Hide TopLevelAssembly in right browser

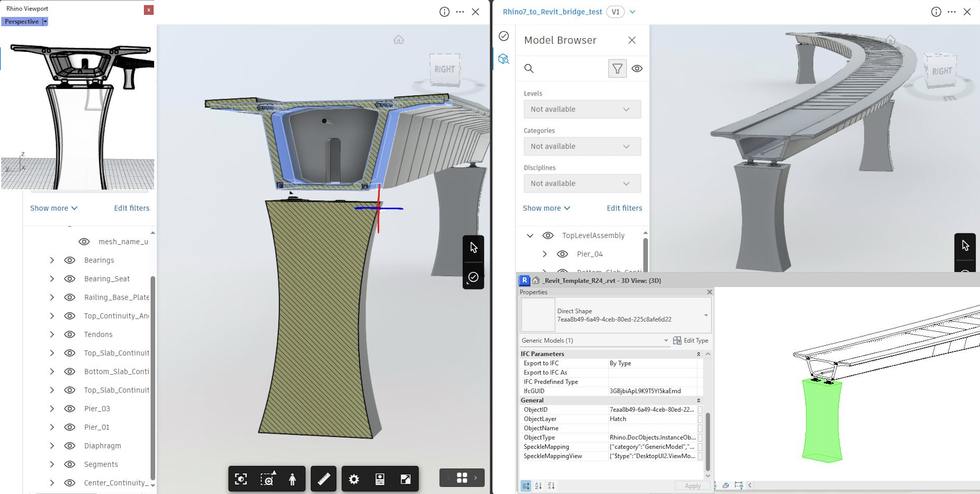click(548, 235)
